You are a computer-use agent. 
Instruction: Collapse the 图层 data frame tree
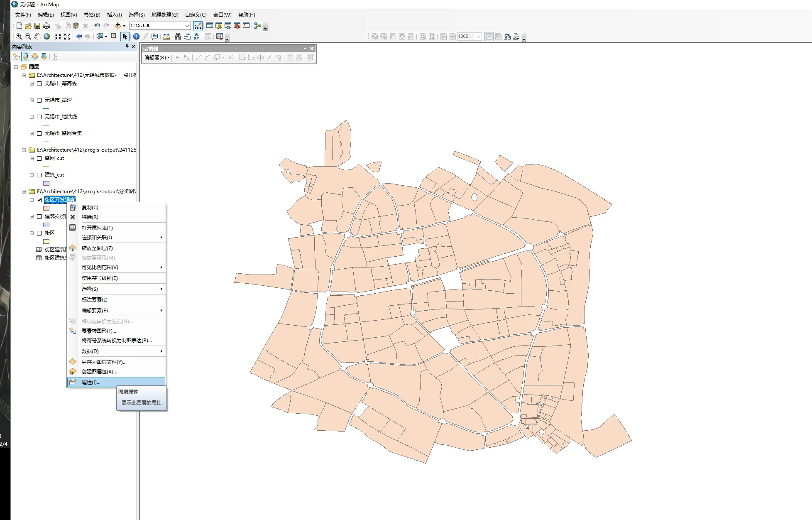[16, 67]
